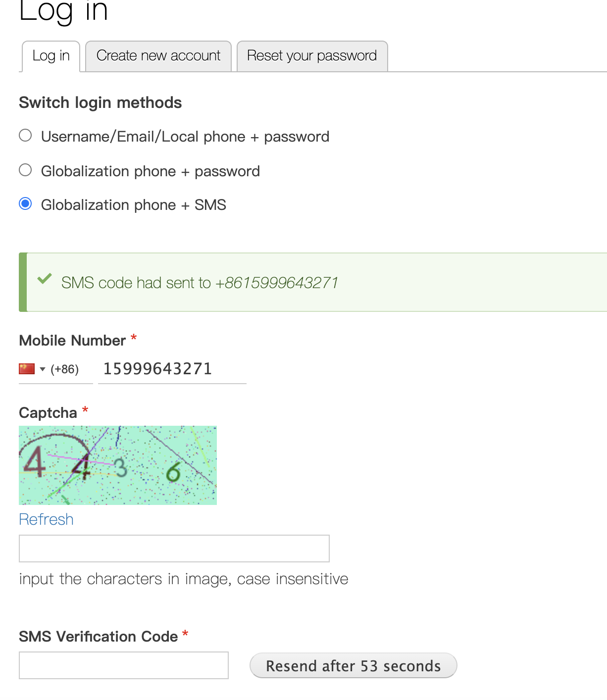
Task: Click the red asterisk beside SMS Verification Code
Action: pos(185,634)
